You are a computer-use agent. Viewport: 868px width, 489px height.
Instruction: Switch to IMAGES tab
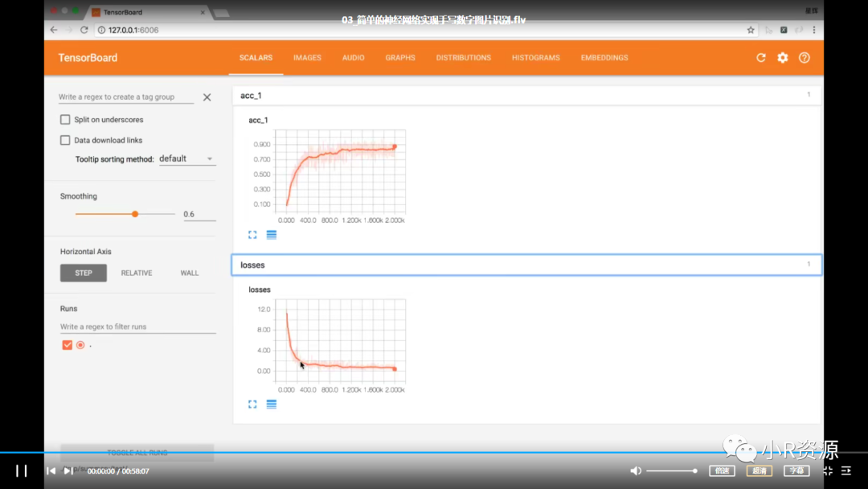(307, 58)
